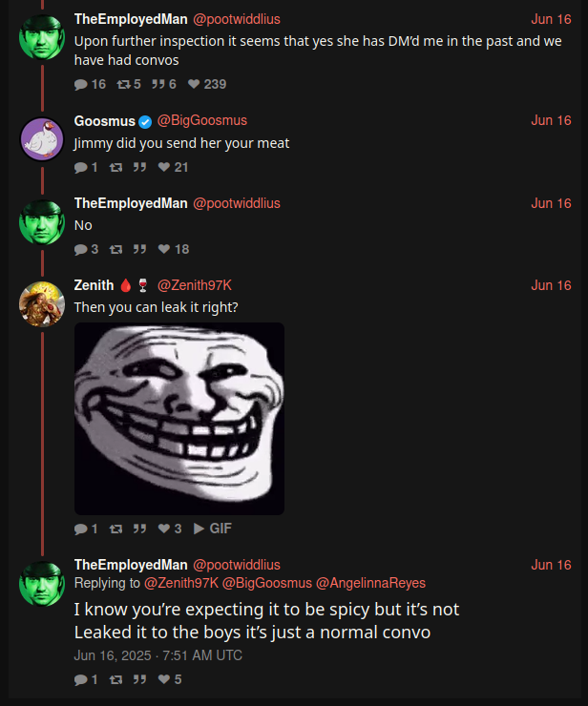Open the trollface GIF image
Viewport: 588px width, 706px height.
[x=179, y=418]
